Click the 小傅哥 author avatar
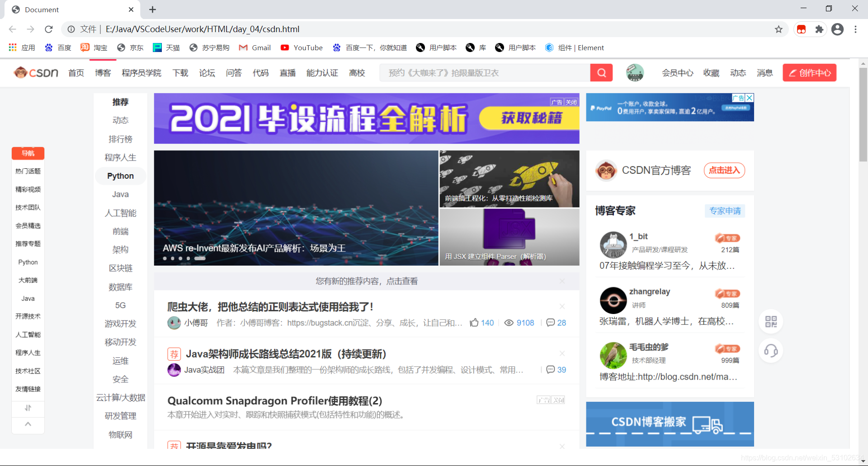 click(x=174, y=323)
